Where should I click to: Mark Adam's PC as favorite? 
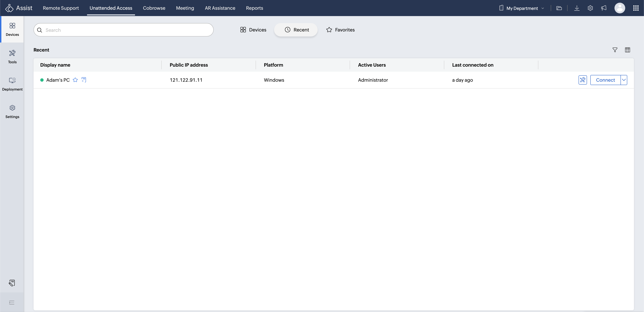(x=75, y=80)
